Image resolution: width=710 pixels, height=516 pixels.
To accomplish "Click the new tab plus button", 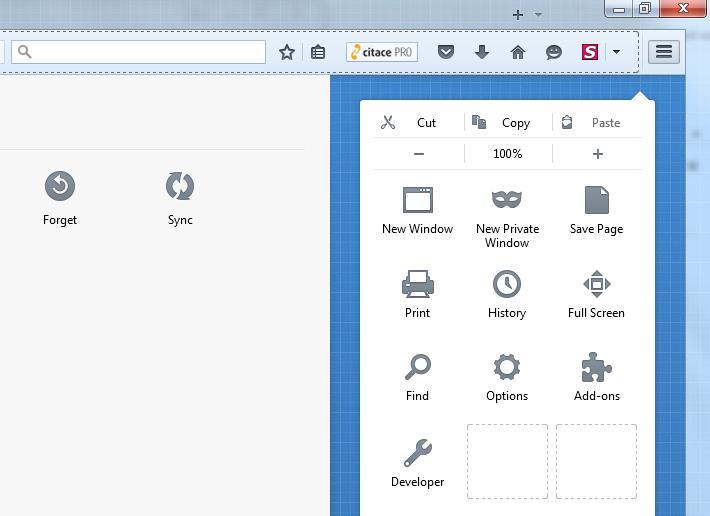I will (518, 15).
